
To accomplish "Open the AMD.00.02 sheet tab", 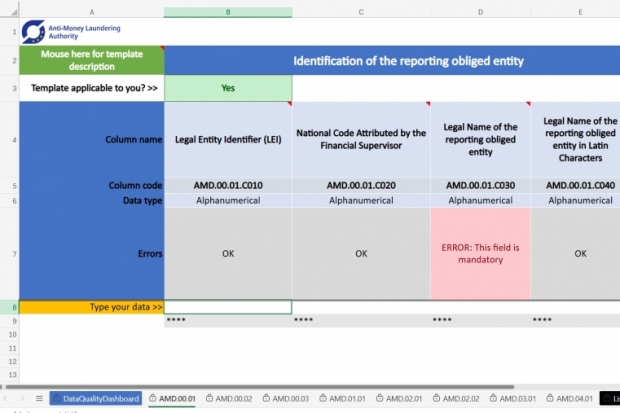I will coord(229,398).
